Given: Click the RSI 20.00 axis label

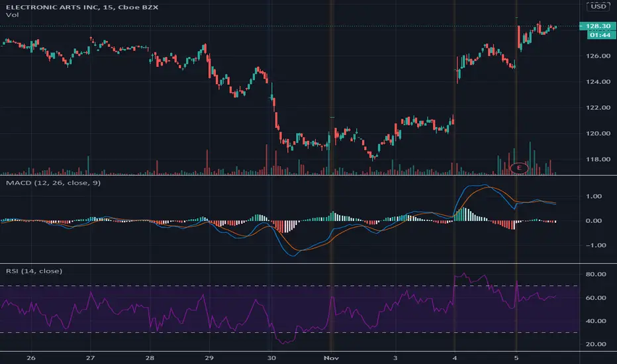Looking at the screenshot, I should click(596, 344).
